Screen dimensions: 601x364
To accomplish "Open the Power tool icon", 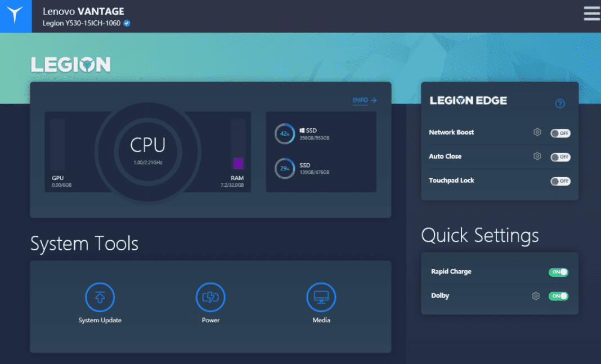I will 210,296.
